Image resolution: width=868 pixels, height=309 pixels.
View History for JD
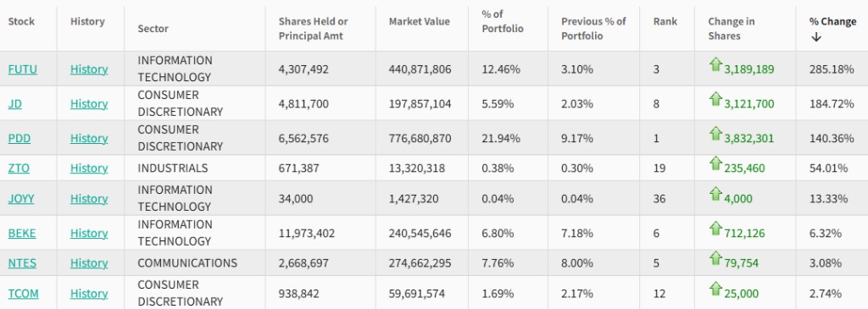[x=88, y=104]
